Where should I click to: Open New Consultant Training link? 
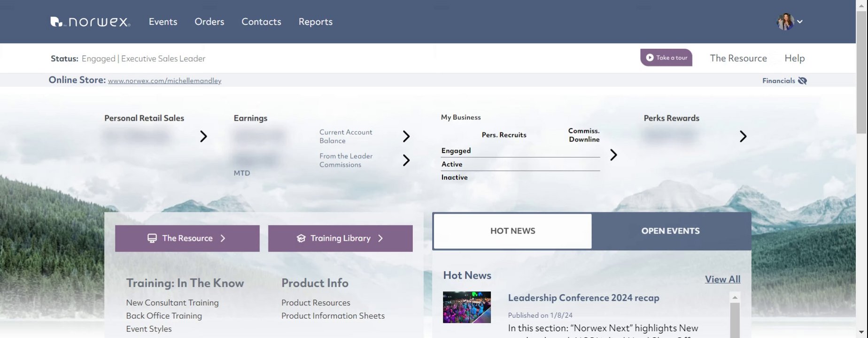[172, 303]
